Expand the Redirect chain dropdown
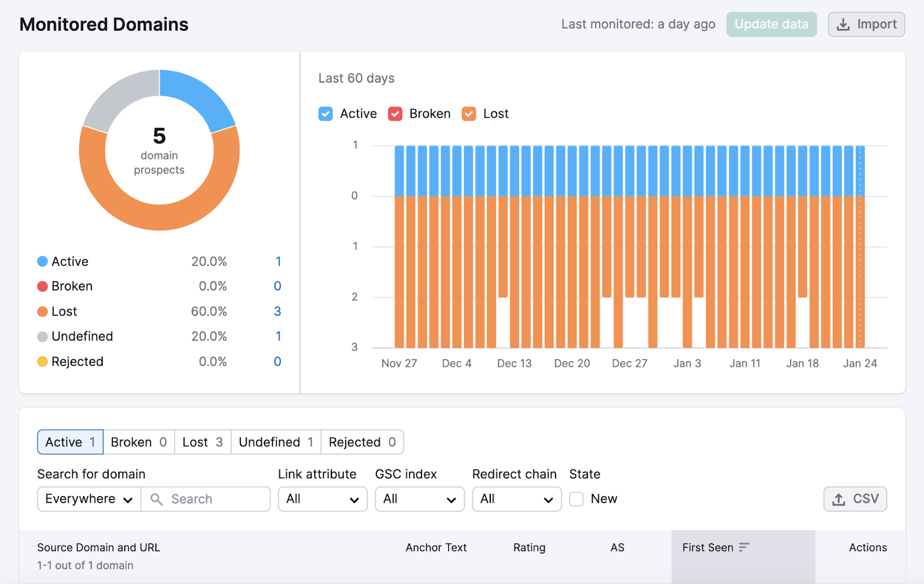This screenshot has width=924, height=584. coord(516,499)
